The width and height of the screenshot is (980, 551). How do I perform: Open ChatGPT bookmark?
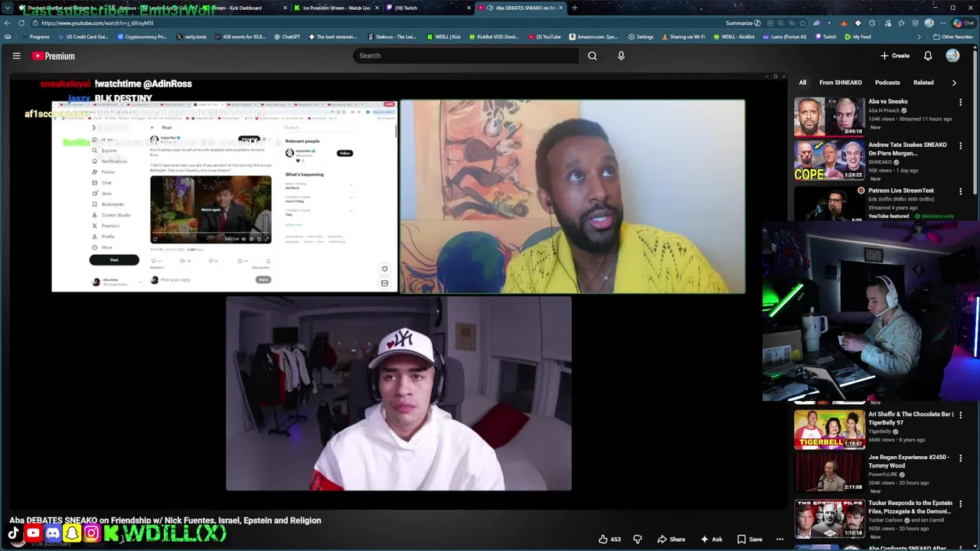pos(286,37)
